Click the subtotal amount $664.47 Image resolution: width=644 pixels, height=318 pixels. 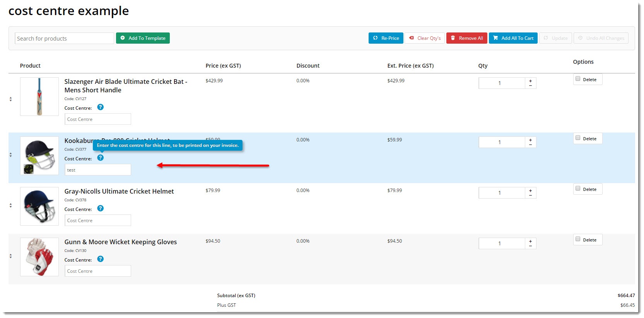(626, 296)
